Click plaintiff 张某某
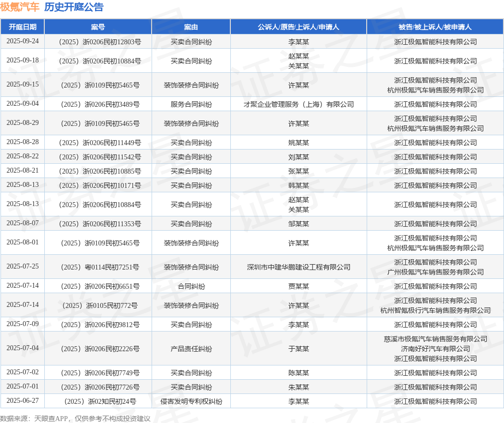 coord(298,171)
